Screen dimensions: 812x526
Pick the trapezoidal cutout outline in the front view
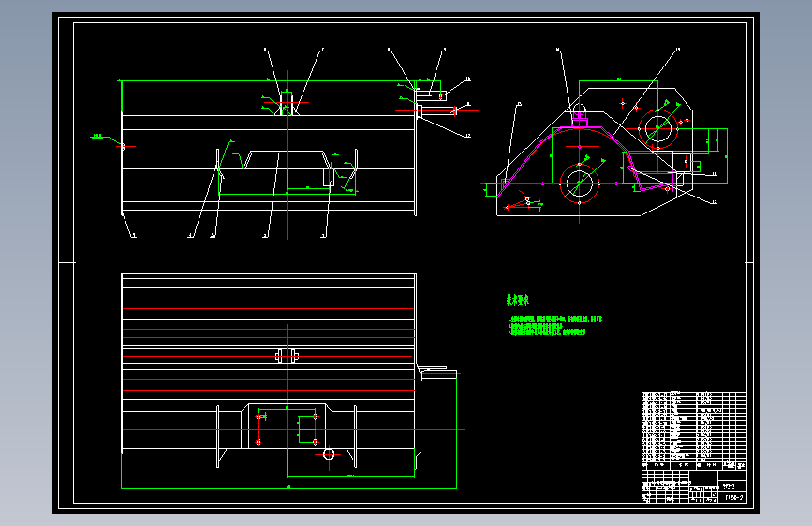click(287, 160)
